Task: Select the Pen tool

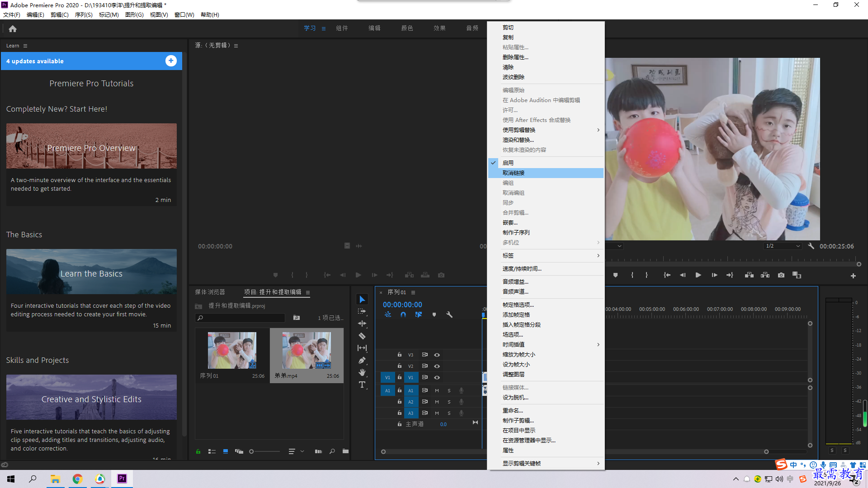Action: tap(362, 360)
